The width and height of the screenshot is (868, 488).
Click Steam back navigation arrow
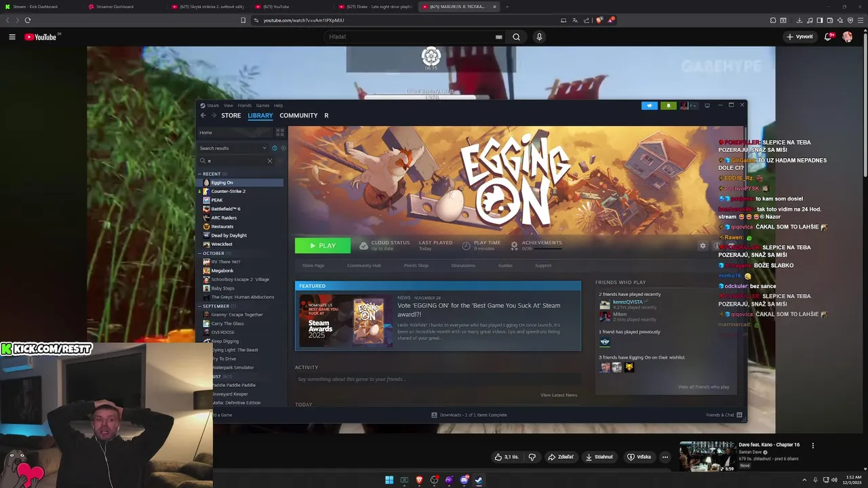pos(203,115)
